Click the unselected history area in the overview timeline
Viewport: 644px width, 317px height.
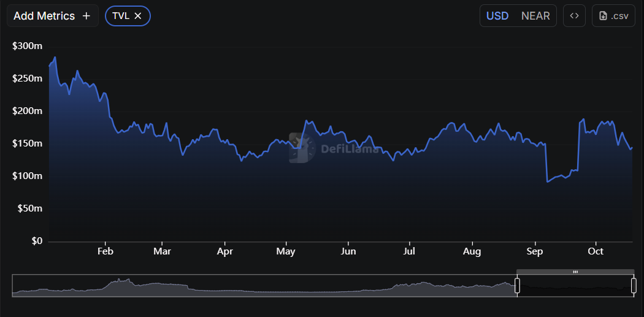click(264, 286)
